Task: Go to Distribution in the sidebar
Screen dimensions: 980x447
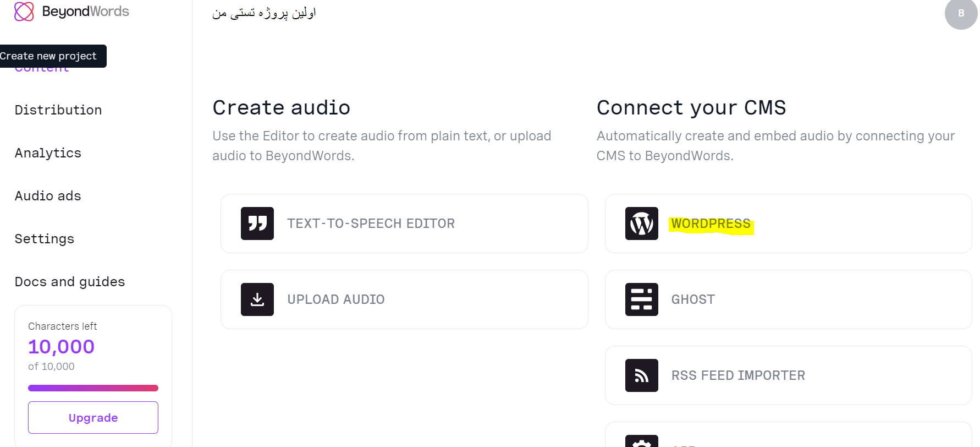Action: coord(58,110)
